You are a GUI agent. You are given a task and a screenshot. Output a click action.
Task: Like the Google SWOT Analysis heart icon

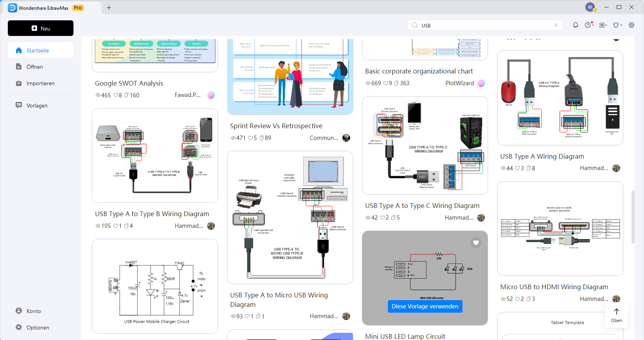(x=116, y=95)
